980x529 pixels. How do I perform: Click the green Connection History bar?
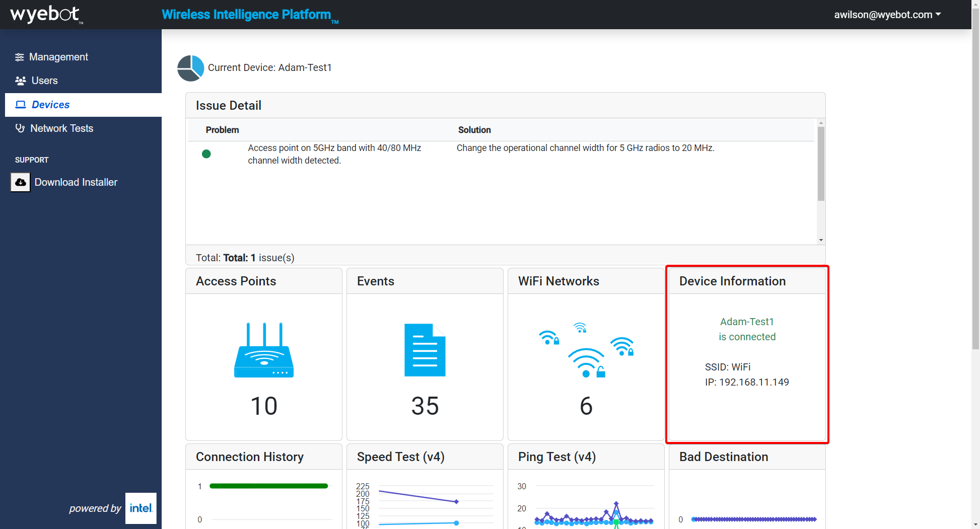click(x=268, y=486)
